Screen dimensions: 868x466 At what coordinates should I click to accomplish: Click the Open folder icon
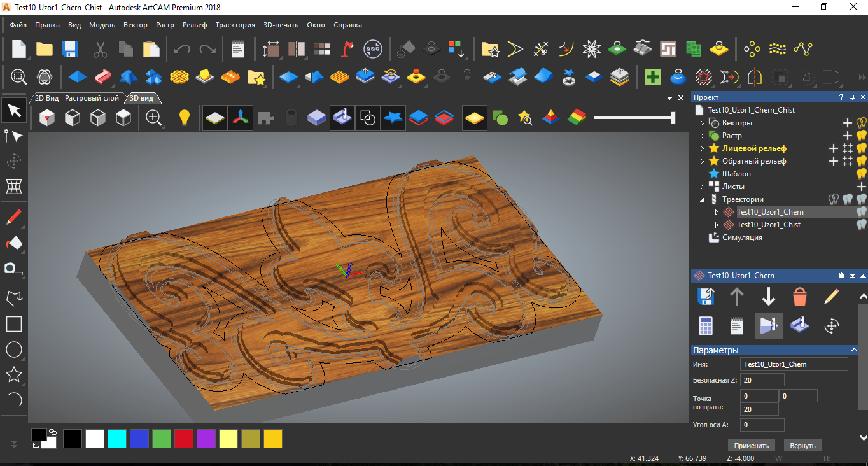tap(44, 49)
